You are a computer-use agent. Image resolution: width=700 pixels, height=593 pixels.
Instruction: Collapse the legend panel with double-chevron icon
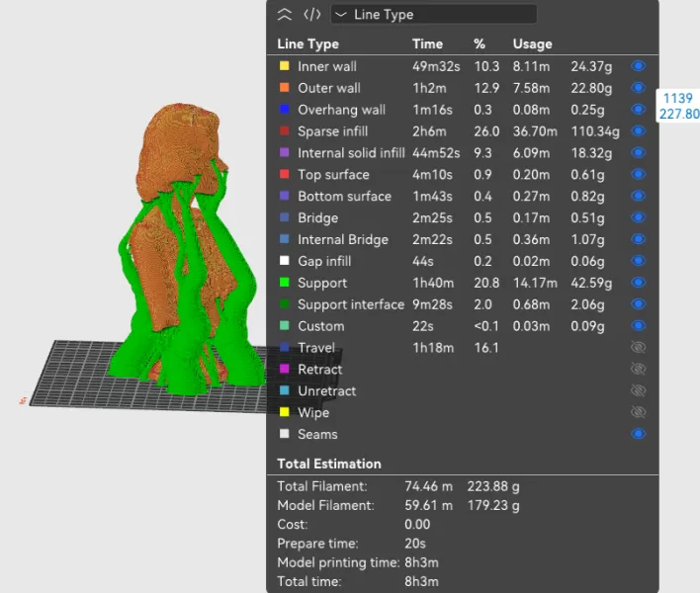click(285, 15)
